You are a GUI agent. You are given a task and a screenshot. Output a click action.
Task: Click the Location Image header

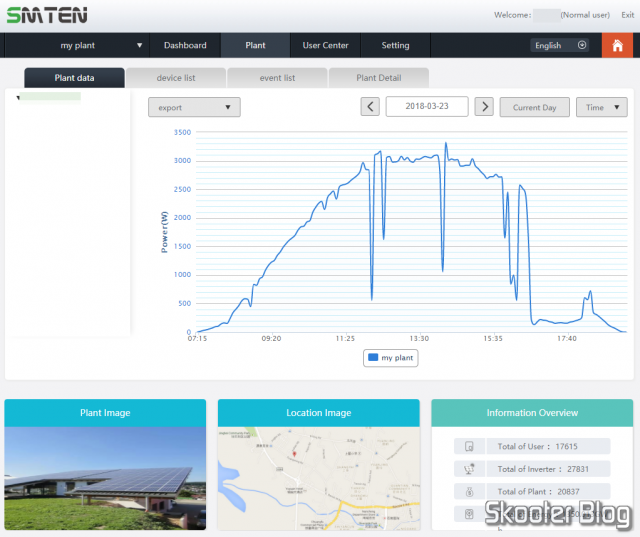(x=319, y=413)
